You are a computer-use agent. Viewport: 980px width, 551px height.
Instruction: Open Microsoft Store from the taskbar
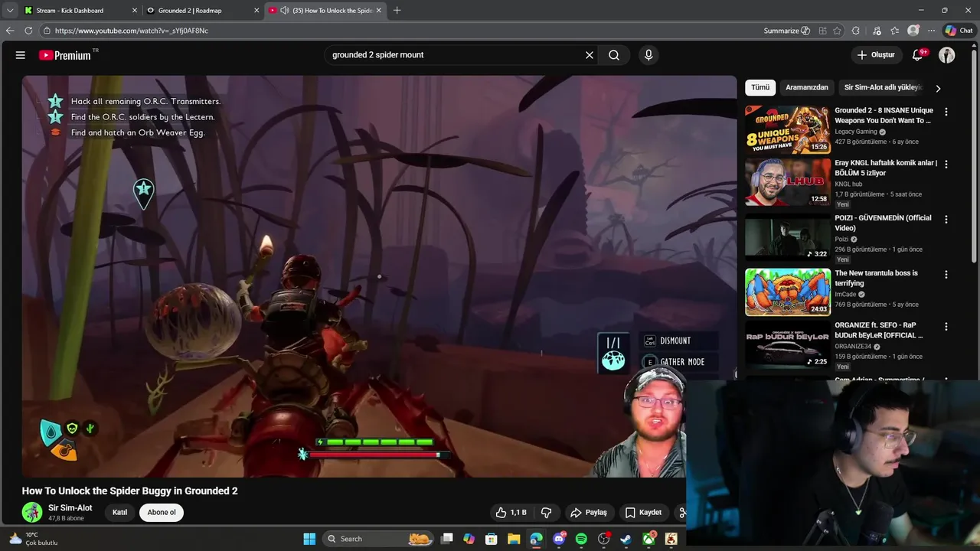point(492,539)
